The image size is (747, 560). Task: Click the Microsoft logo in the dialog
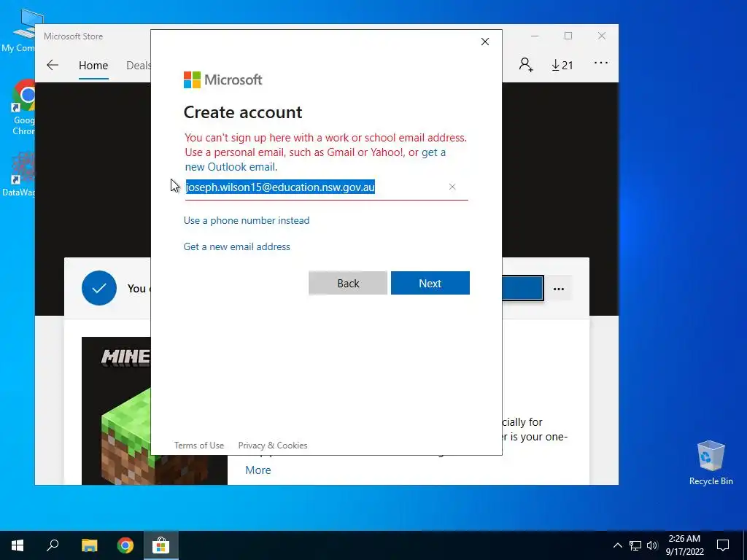coord(223,79)
